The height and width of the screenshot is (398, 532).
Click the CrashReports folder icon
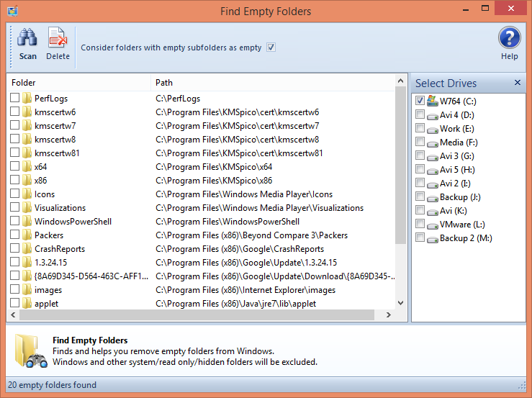[27, 249]
